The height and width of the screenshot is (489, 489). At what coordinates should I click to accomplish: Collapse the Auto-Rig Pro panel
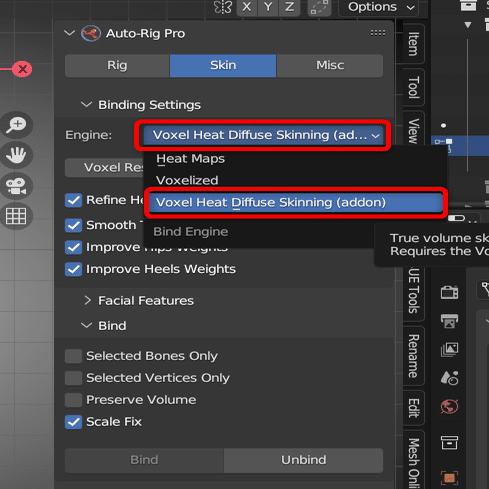click(x=69, y=33)
